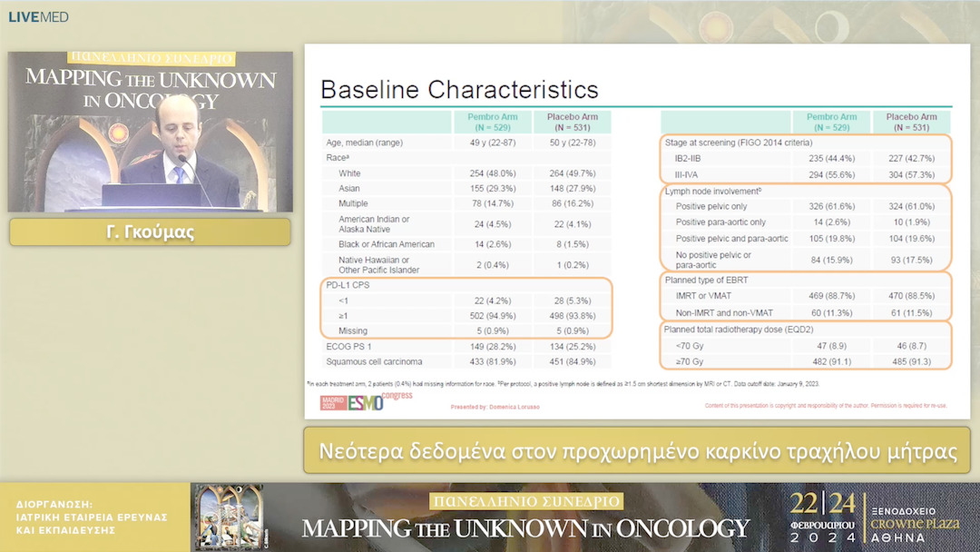
Task: Click the Baseline Characteristics slide title
Action: [x=459, y=89]
